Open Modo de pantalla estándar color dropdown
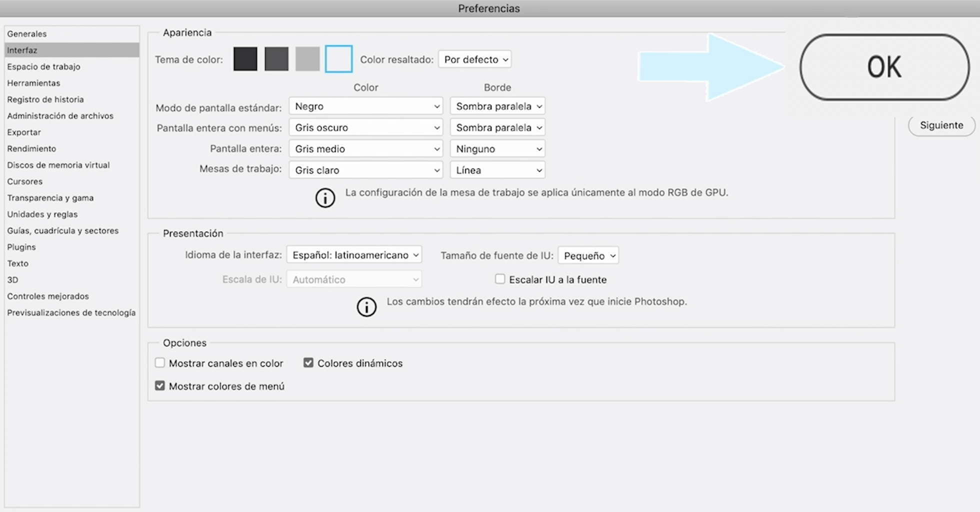The image size is (980, 512). coord(366,106)
